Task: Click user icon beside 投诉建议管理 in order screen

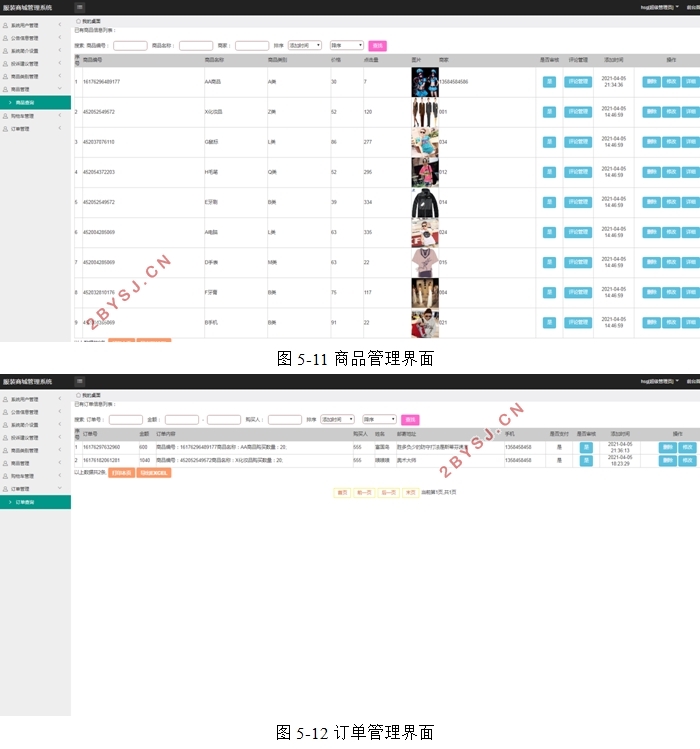Action: [x=5, y=438]
